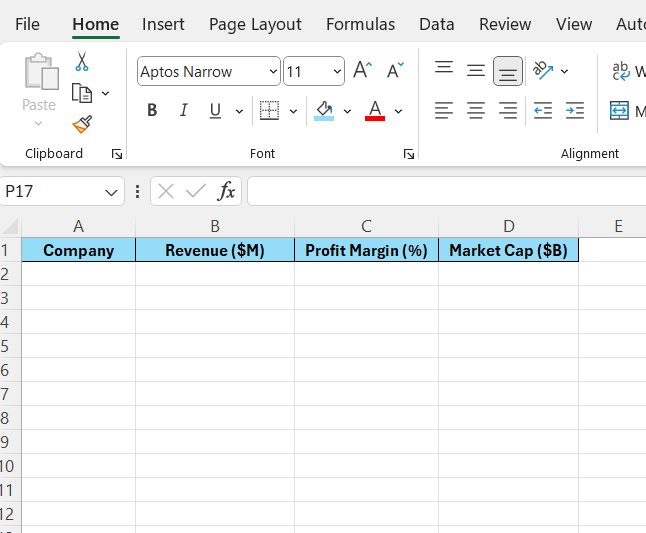Image resolution: width=646 pixels, height=533 pixels.
Task: Toggle Underline formatting
Action: [215, 110]
